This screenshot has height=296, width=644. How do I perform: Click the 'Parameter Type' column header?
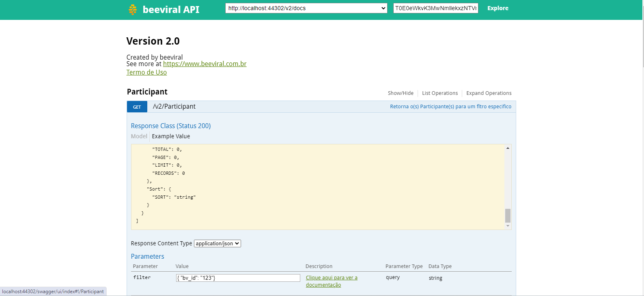pos(404,266)
